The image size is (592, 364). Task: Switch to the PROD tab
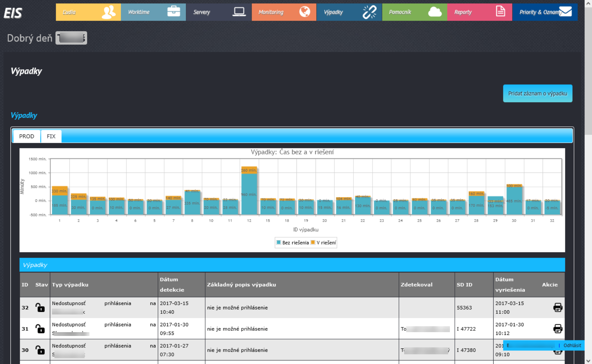[x=26, y=136]
